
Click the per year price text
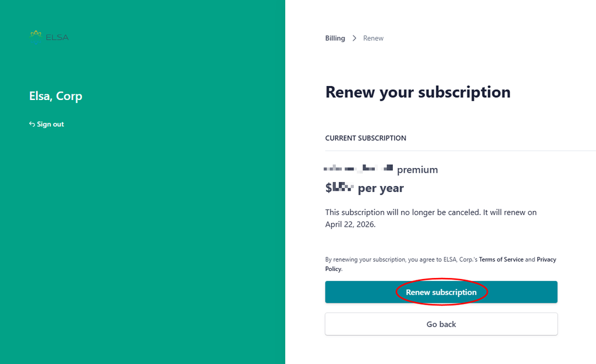click(381, 188)
